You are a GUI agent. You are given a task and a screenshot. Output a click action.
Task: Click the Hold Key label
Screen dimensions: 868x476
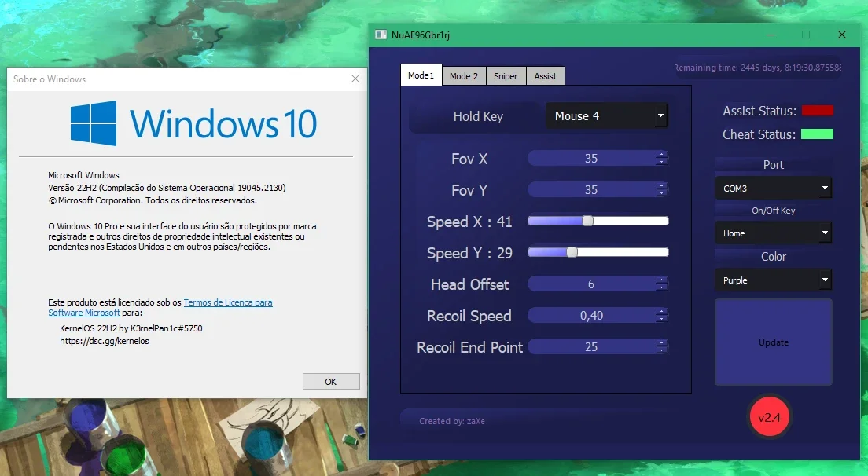click(x=478, y=116)
